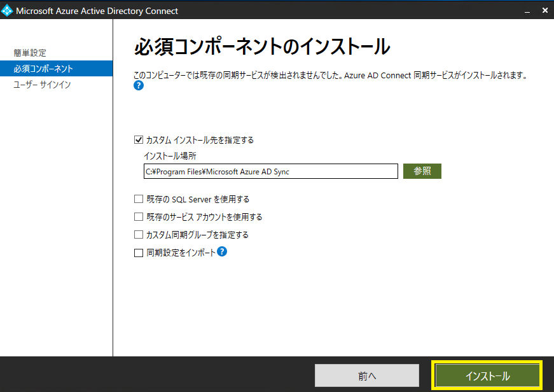554x392 pixels.
Task: Tick the 同期設定をインポート checkbox
Action: [139, 253]
